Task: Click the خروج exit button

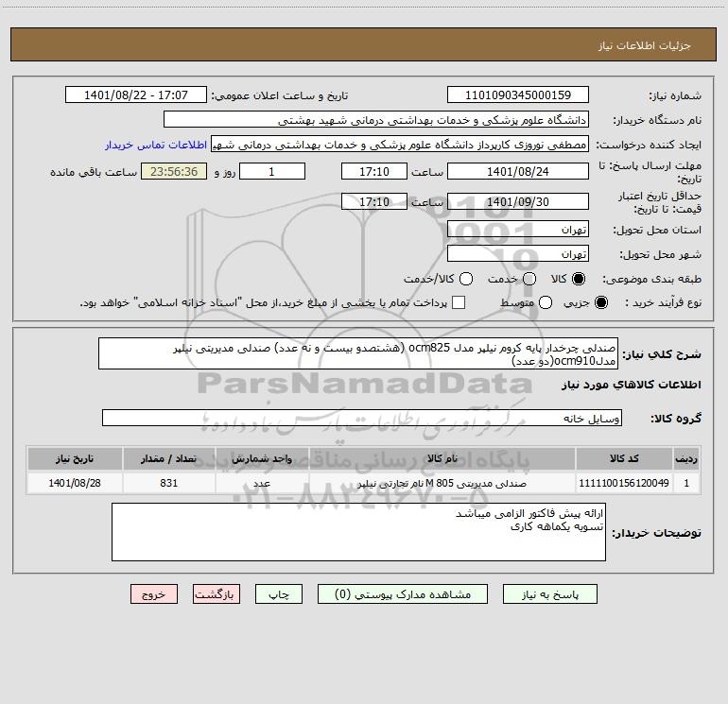Action: tap(154, 594)
